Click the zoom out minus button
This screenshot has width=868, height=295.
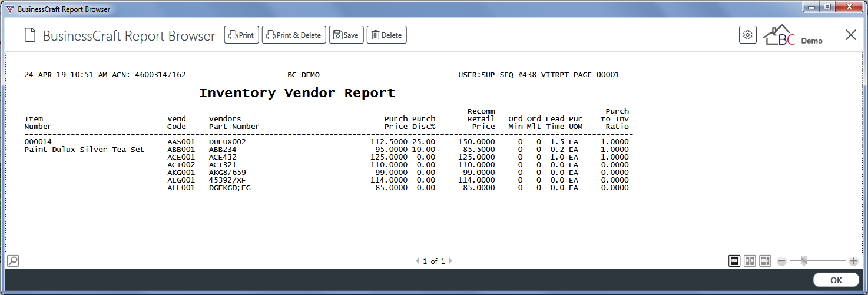781,261
